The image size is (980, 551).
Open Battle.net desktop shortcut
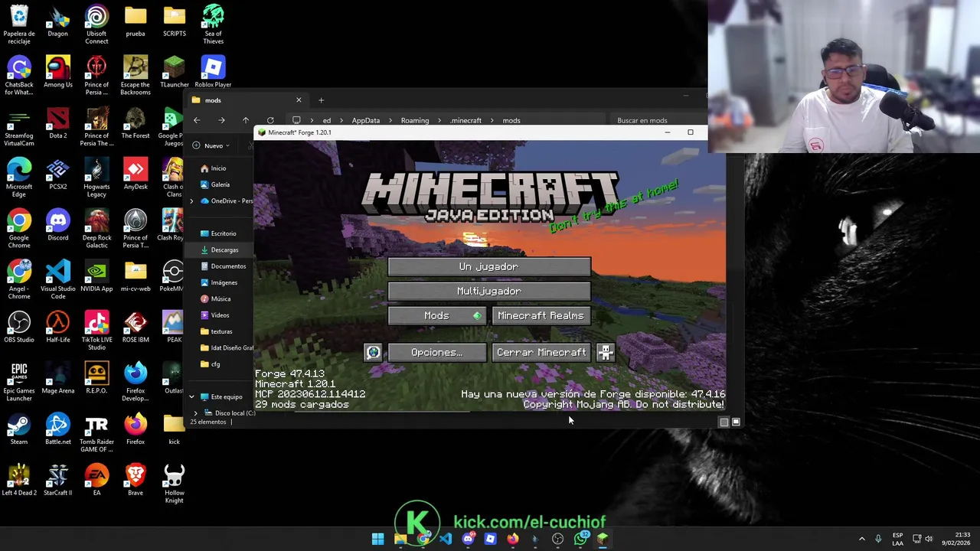click(57, 429)
